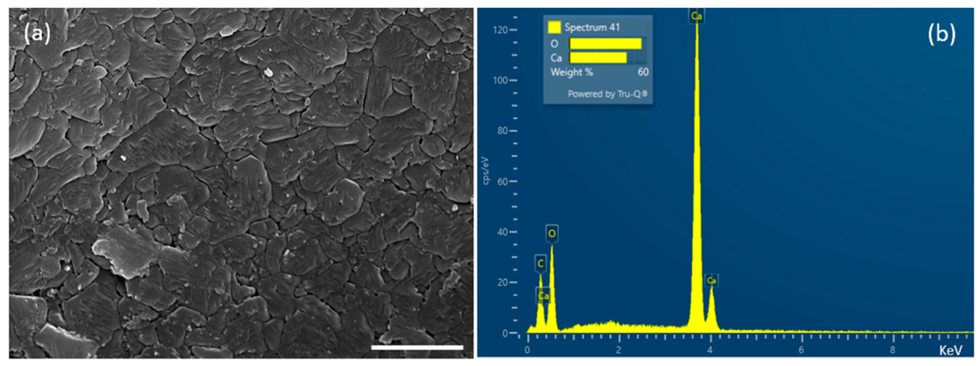Image resolution: width=980 pixels, height=366 pixels.
Task: Click the 6 tick label on x-axis
Action: point(801,350)
